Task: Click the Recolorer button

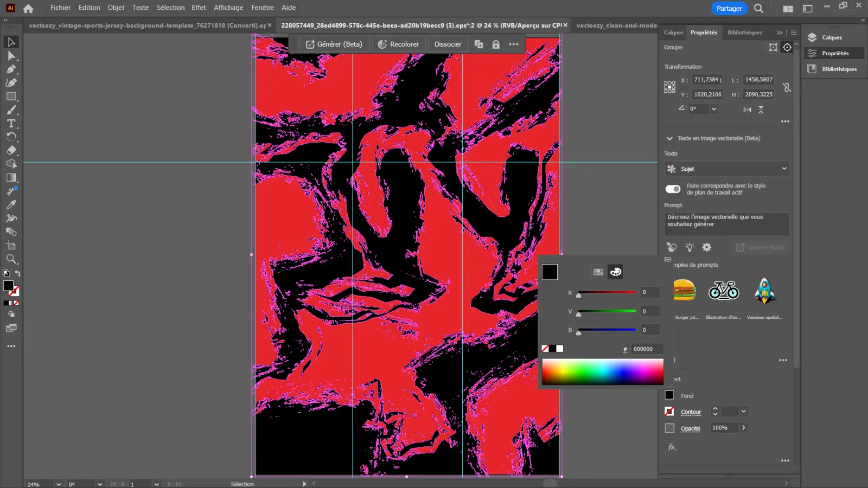Action: [x=399, y=44]
